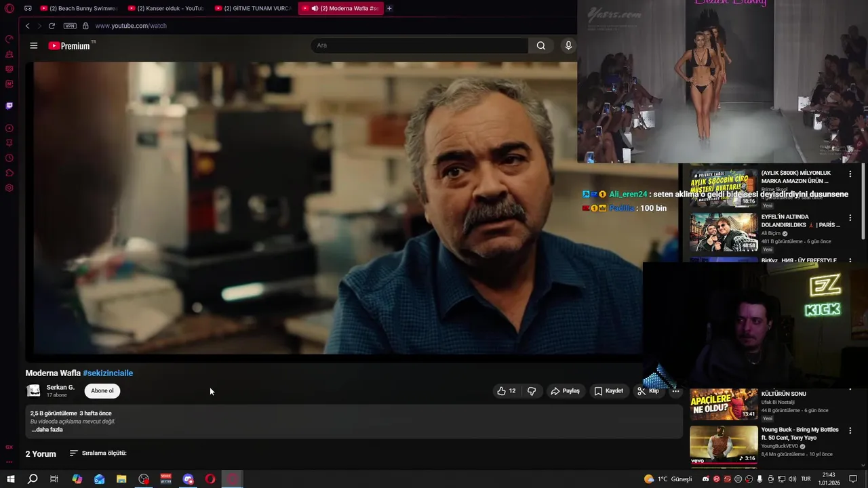Open GX Corner gamepad icon in tab bar

click(x=28, y=8)
